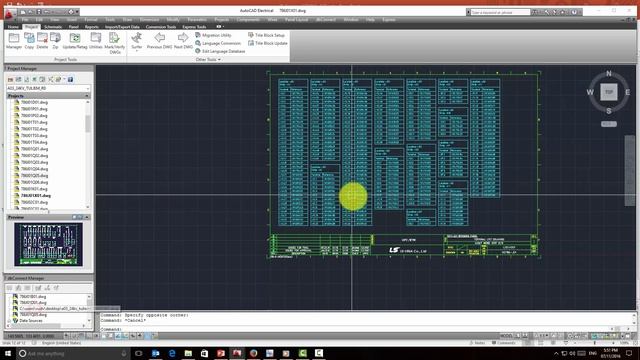Click the taskbar clock
Image resolution: width=640 pixels, height=360 pixels.
pos(610,353)
